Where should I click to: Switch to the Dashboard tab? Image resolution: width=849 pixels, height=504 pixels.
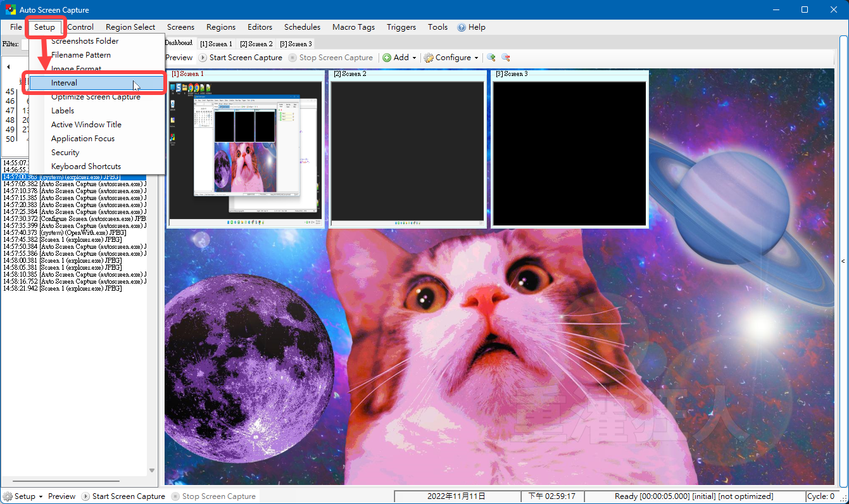179,43
